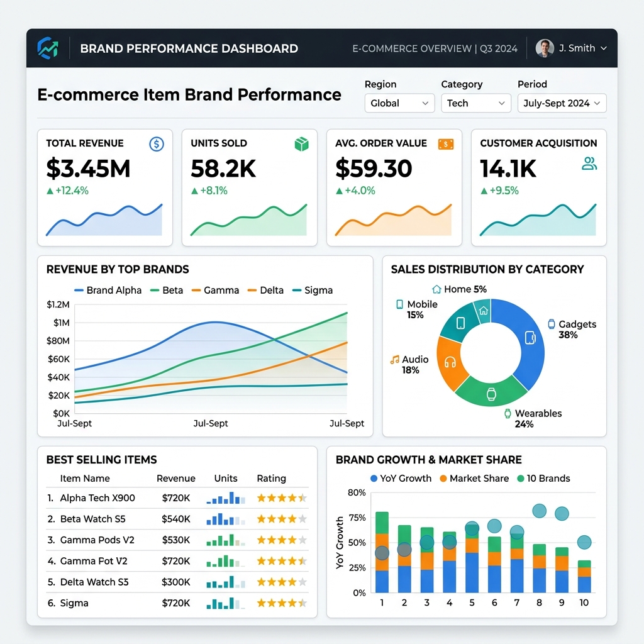The image size is (644, 644).
Task: Click the headphones icon inside the donut chart
Action: coord(450,362)
